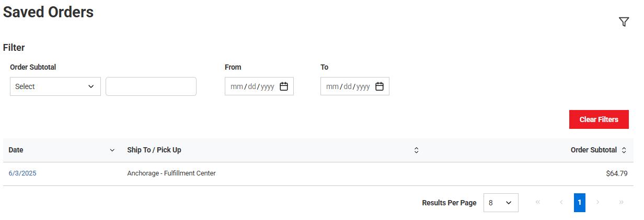The image size is (644, 220).
Task: Open the To date calendar picker
Action: click(379, 86)
